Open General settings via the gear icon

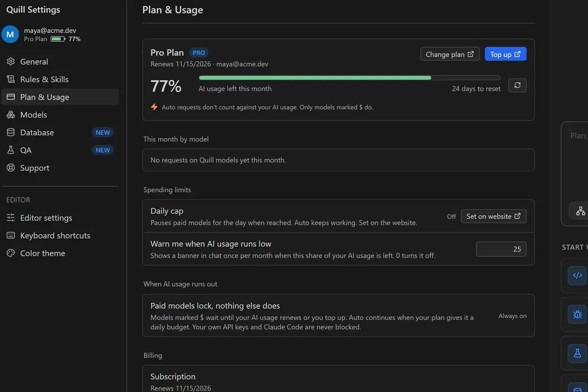(11, 62)
